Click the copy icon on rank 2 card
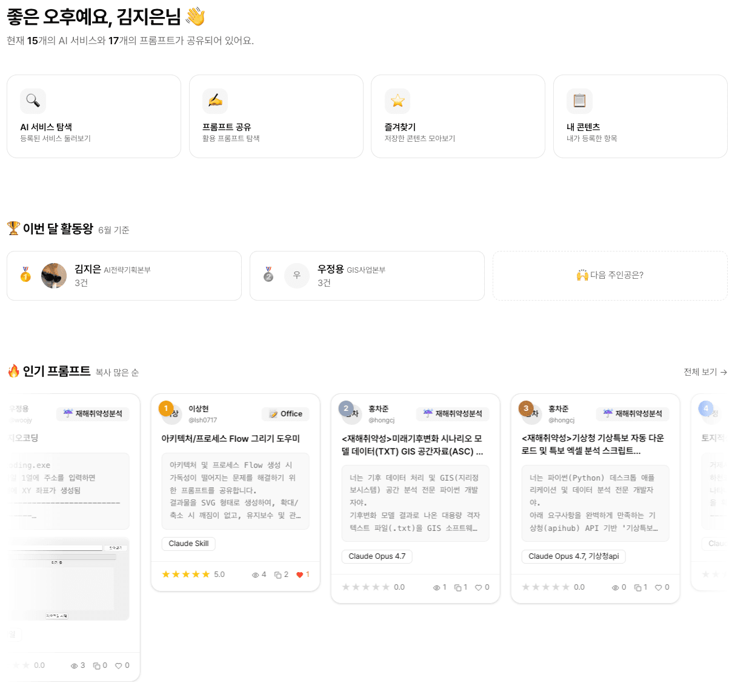This screenshot has width=752, height=700. 458,588
